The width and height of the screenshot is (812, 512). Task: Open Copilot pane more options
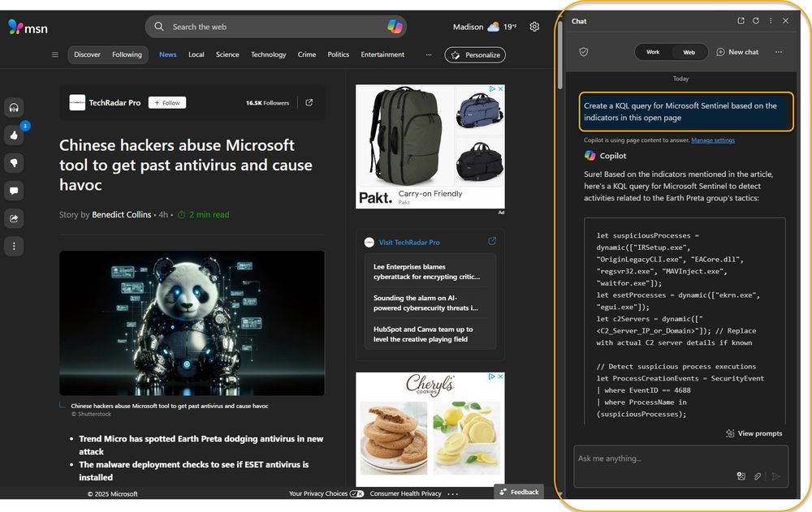771,21
